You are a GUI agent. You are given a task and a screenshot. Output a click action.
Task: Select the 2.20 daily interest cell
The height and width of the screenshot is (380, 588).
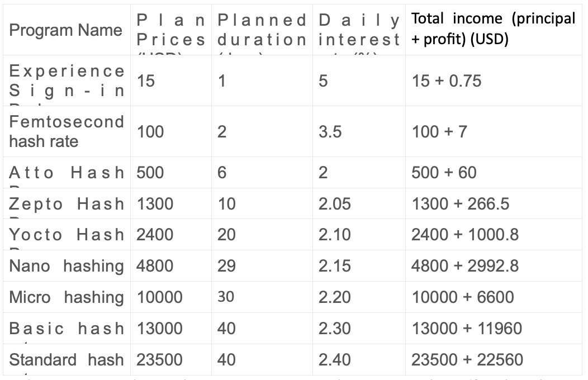[335, 297]
